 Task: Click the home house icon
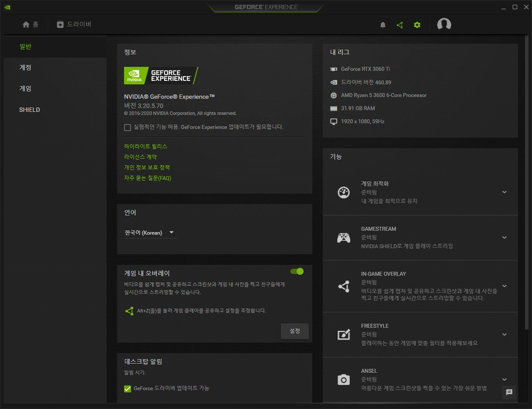click(x=26, y=24)
